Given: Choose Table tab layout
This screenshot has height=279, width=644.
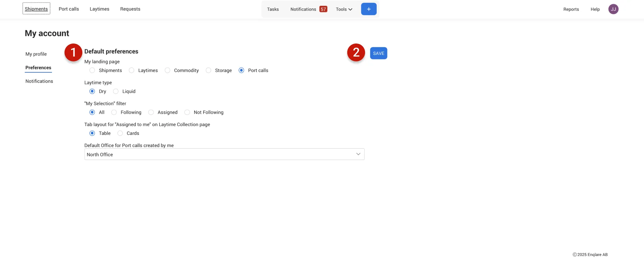Looking at the screenshot, I should pos(92,133).
